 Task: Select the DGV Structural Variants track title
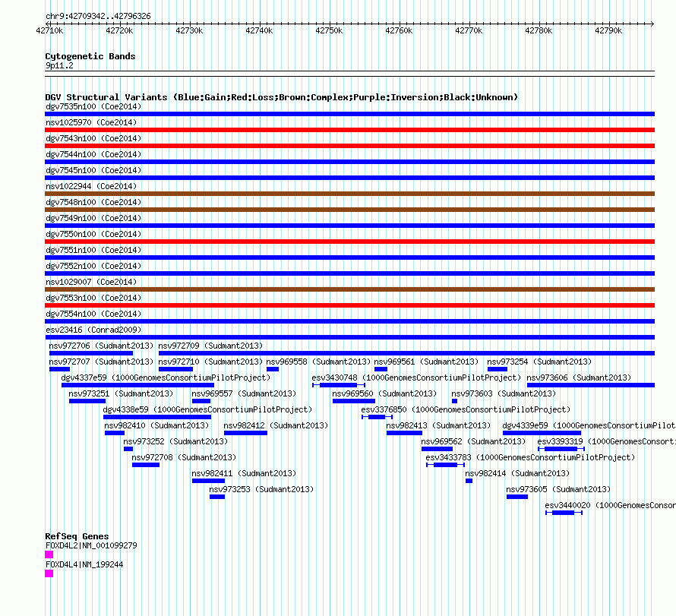pos(282,97)
